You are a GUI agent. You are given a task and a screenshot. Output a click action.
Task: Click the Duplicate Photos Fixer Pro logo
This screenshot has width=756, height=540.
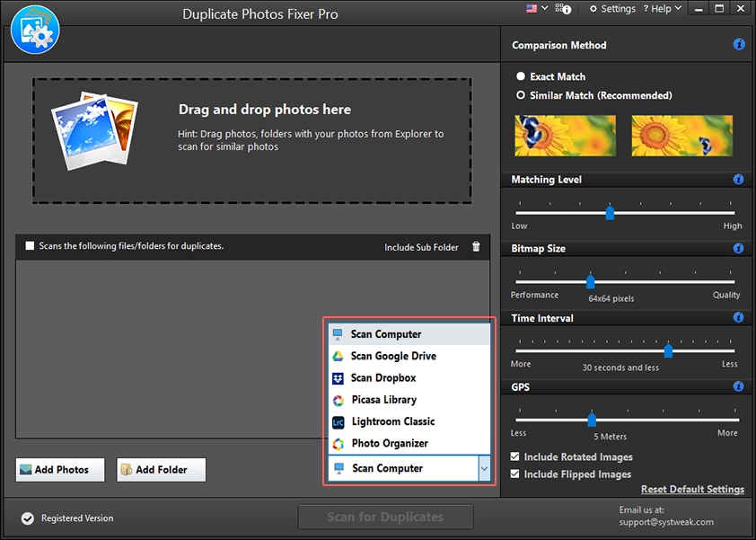[35, 30]
